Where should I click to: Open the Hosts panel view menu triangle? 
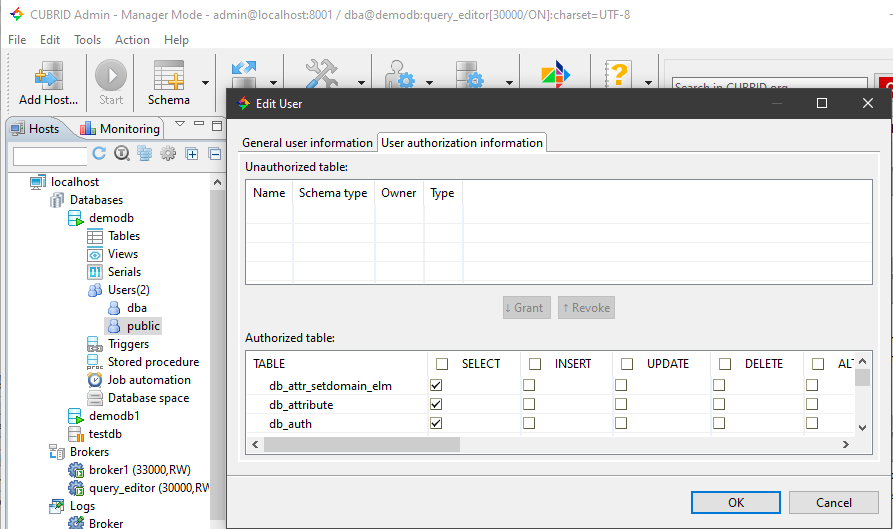[180, 126]
